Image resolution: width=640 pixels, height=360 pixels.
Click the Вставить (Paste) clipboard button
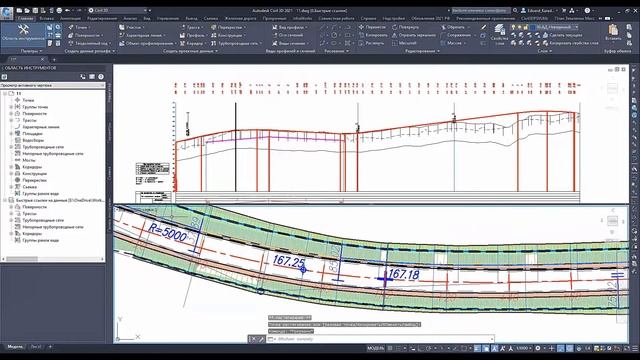click(613, 33)
